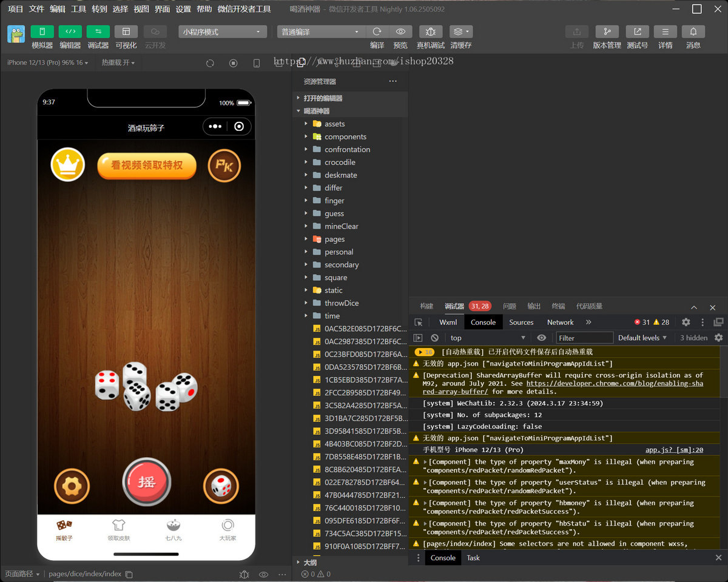The image size is (728, 582).
Task: Tap the red 摇 shake button
Action: tap(146, 482)
